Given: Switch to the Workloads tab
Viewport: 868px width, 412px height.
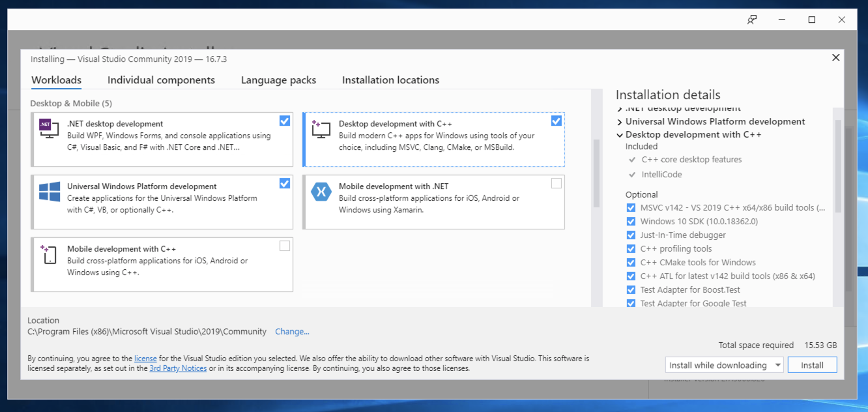Looking at the screenshot, I should tap(56, 80).
